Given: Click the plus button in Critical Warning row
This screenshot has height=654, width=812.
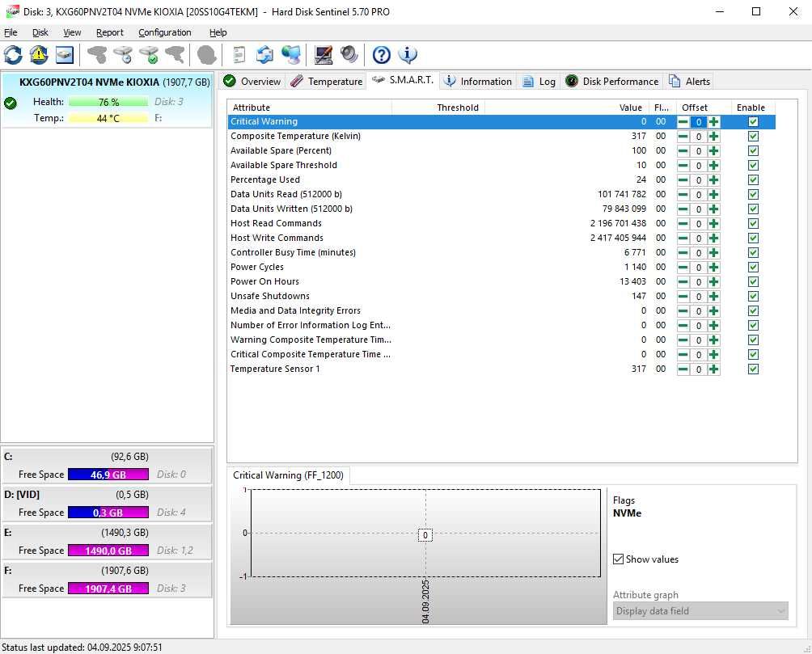Looking at the screenshot, I should [x=713, y=122].
